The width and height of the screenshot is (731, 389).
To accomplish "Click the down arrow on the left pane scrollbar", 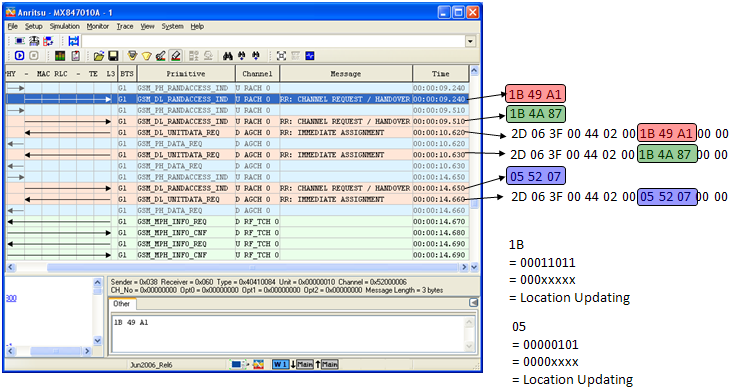I will (x=97, y=341).
